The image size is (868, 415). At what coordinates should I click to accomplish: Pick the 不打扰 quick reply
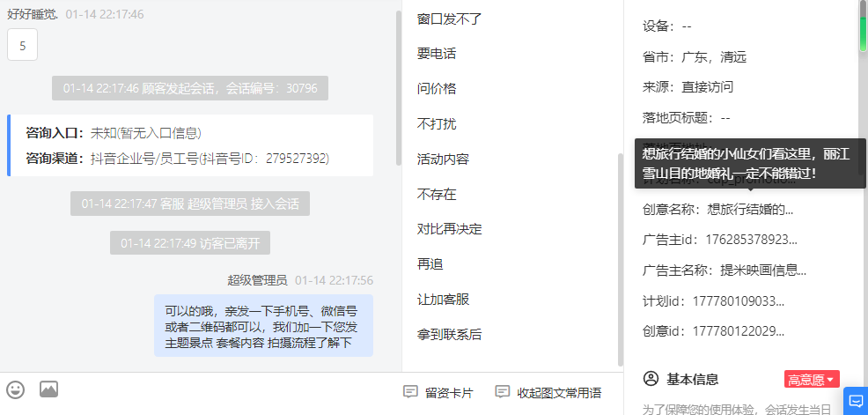tap(437, 123)
